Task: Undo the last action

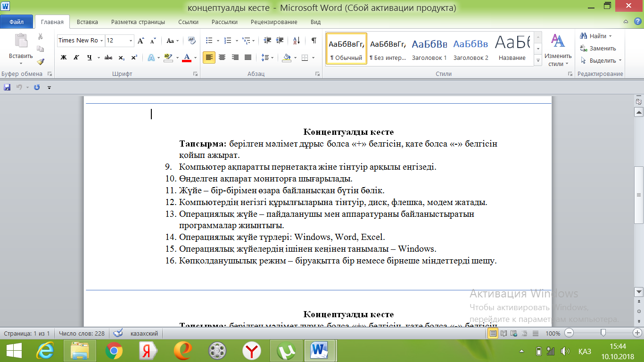Action: click(19, 87)
